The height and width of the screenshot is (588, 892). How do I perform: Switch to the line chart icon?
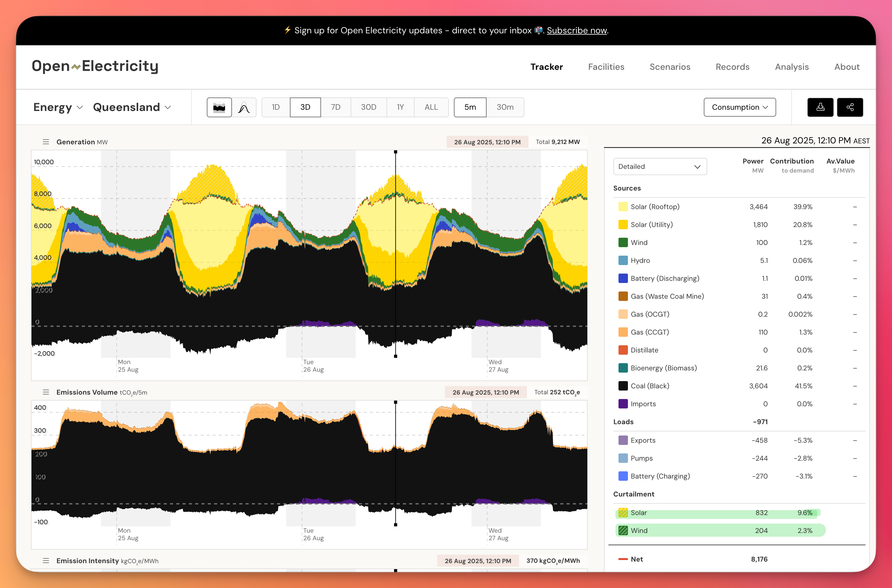(x=244, y=108)
